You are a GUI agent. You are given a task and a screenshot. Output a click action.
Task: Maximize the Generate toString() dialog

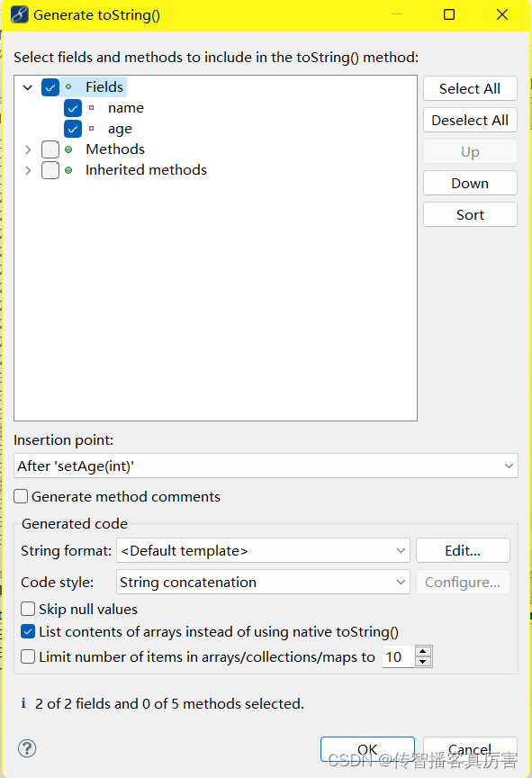click(x=449, y=14)
